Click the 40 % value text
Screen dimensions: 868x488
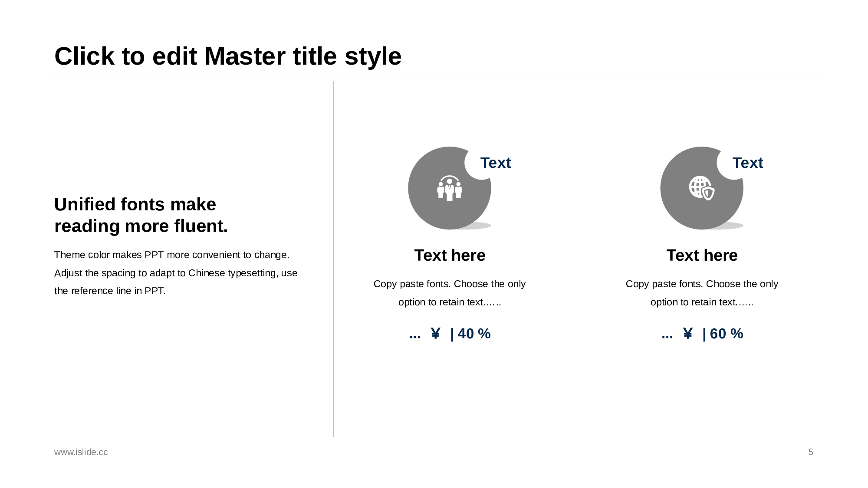click(474, 334)
